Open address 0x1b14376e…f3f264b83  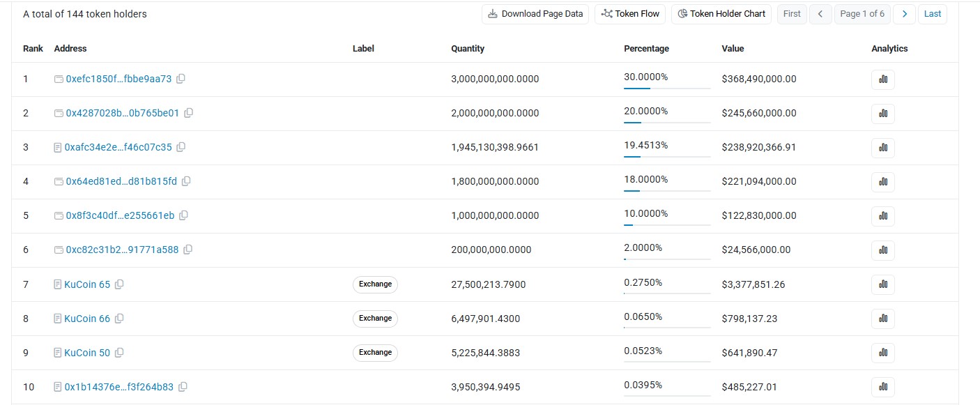click(118, 387)
